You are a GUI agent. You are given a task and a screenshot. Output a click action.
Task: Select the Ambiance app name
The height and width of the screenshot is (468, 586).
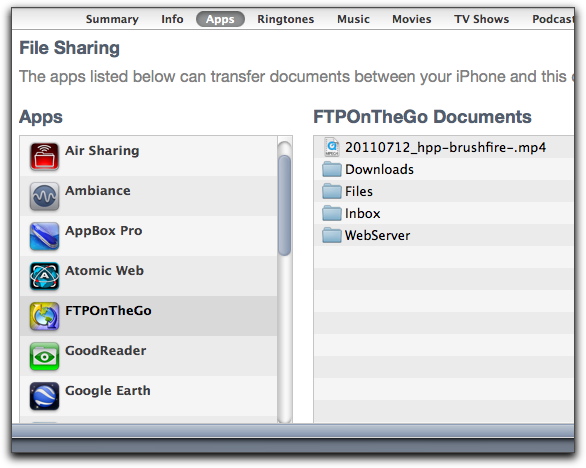pos(98,191)
